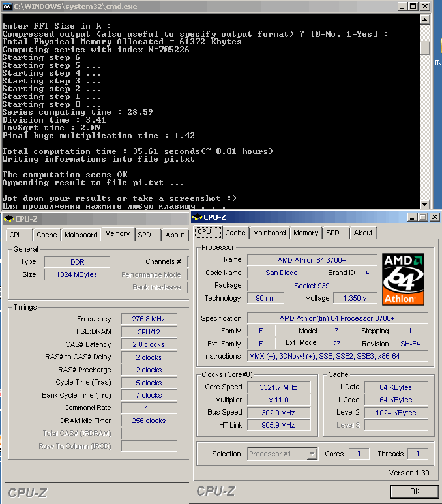Screen dimensions: 442x504
Task: Click the OK button in CPU-Z
Action: point(415,492)
